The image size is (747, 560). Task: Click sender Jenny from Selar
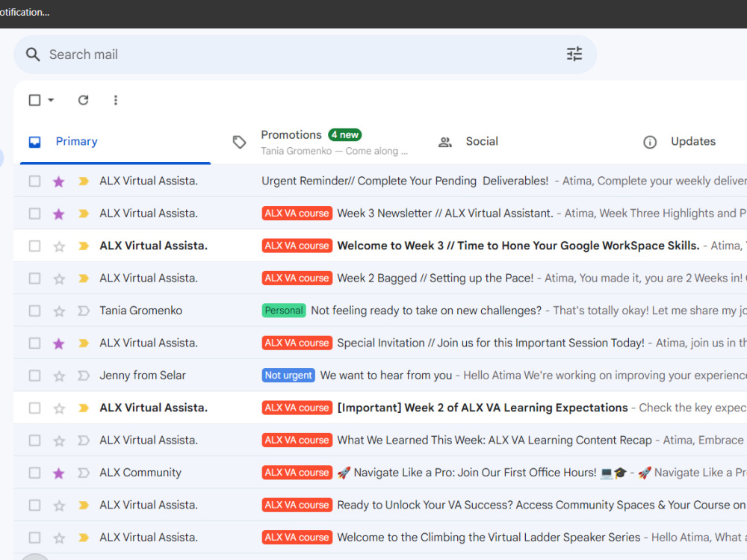143,376
